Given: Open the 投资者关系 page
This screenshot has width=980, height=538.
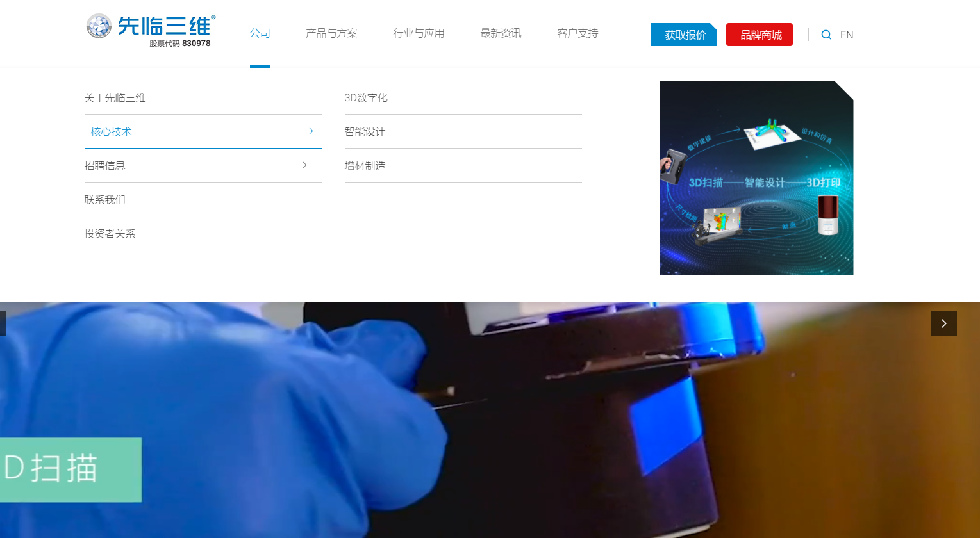Looking at the screenshot, I should [x=110, y=233].
